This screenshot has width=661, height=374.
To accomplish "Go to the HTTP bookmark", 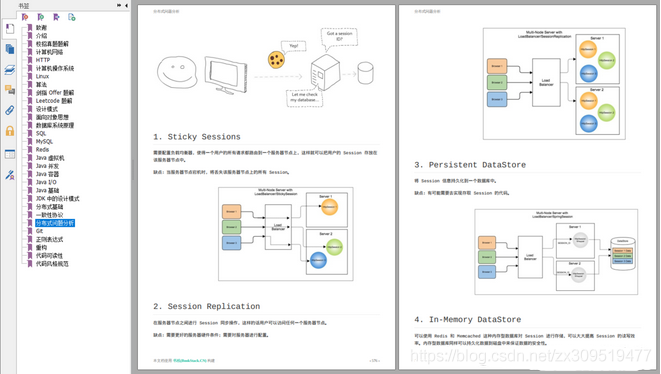I will pos(43,60).
